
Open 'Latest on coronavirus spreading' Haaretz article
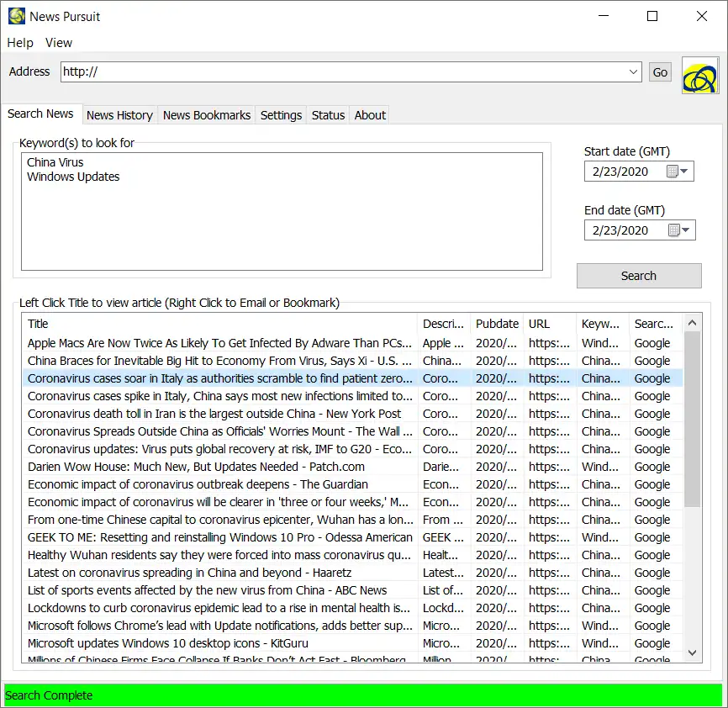(x=189, y=573)
